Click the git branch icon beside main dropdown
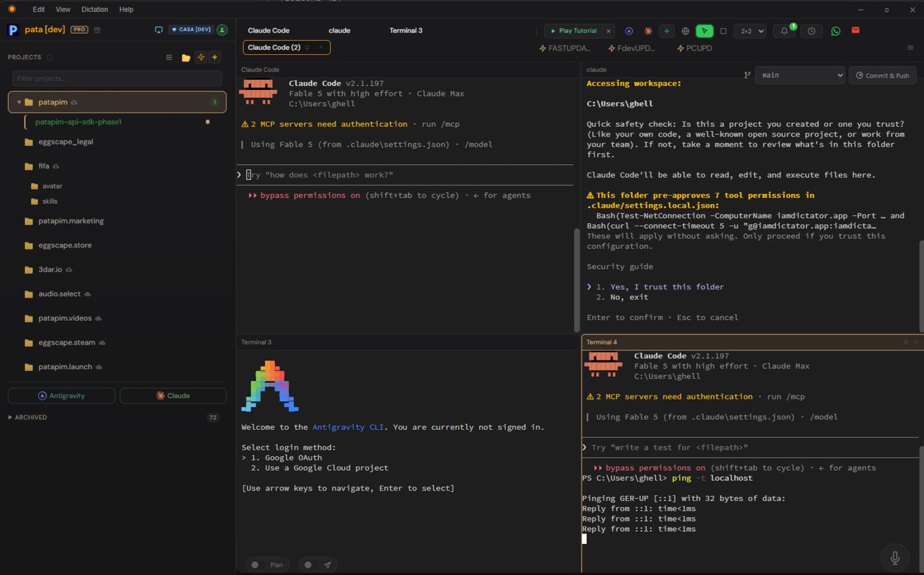The width and height of the screenshot is (924, 575). 747,75
